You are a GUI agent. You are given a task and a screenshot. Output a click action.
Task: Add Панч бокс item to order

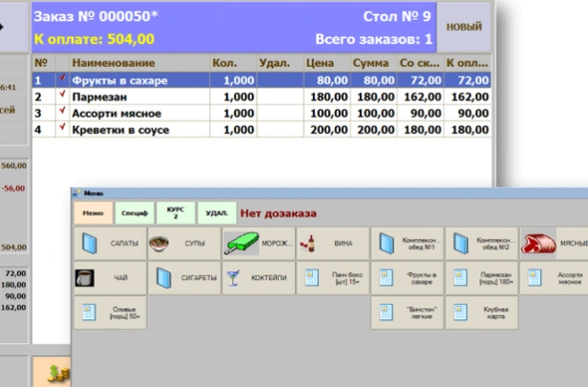[333, 278]
